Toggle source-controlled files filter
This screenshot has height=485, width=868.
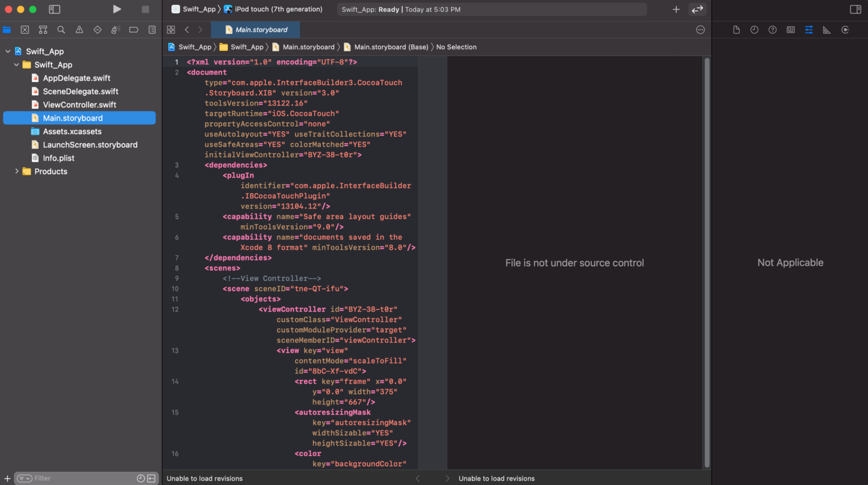tap(151, 478)
